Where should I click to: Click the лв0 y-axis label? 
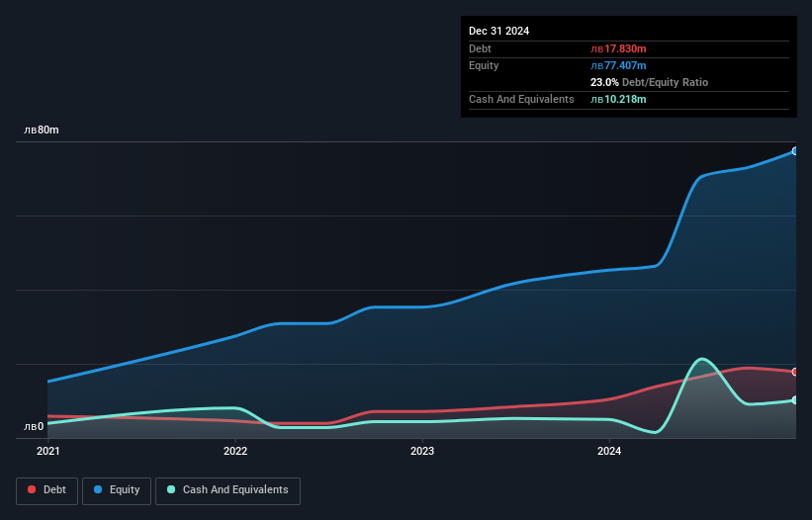click(34, 426)
